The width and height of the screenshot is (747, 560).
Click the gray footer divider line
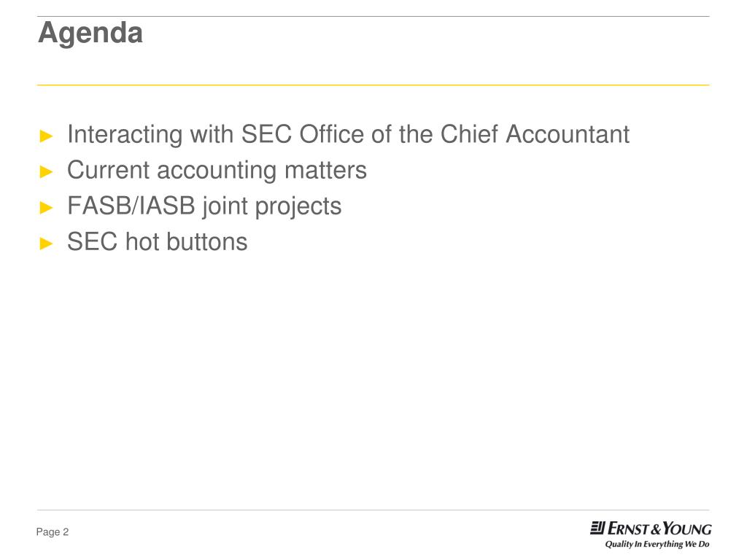click(x=373, y=510)
